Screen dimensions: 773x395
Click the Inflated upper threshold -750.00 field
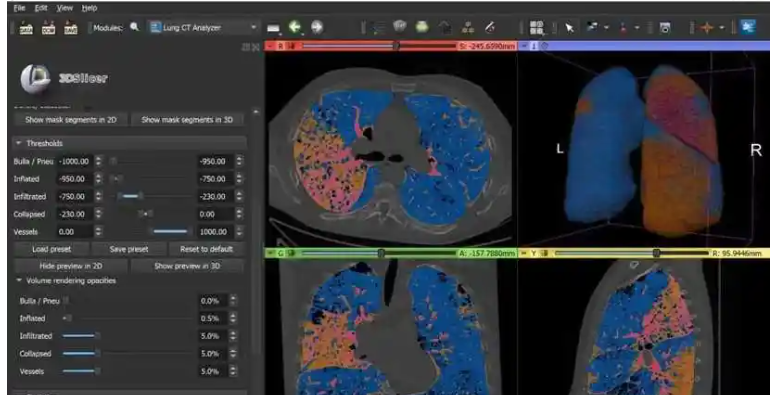215,179
